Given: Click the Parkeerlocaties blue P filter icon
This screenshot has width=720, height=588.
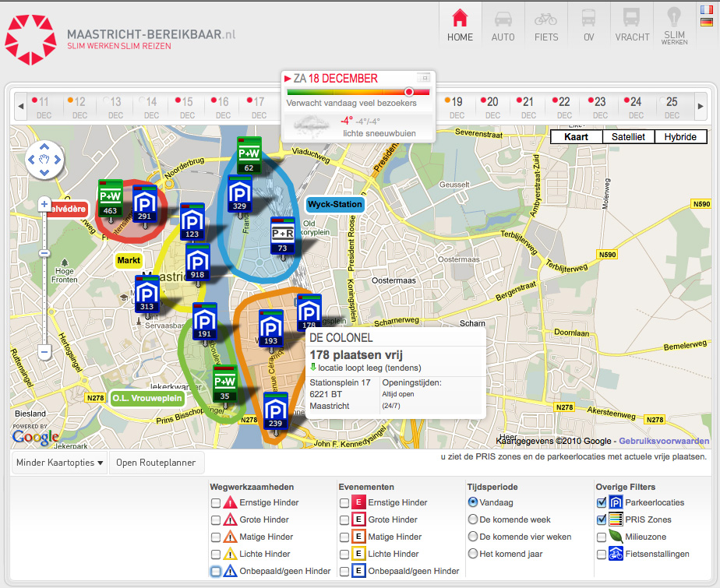Looking at the screenshot, I should point(616,502).
